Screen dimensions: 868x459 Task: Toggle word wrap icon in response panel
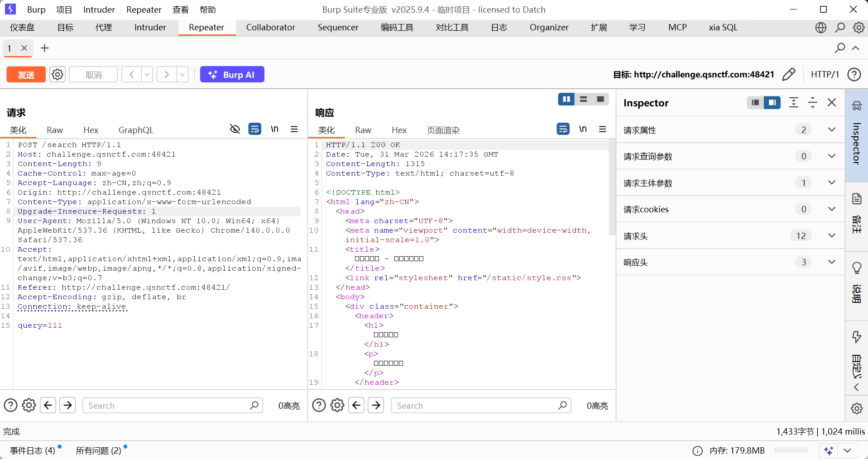[563, 129]
